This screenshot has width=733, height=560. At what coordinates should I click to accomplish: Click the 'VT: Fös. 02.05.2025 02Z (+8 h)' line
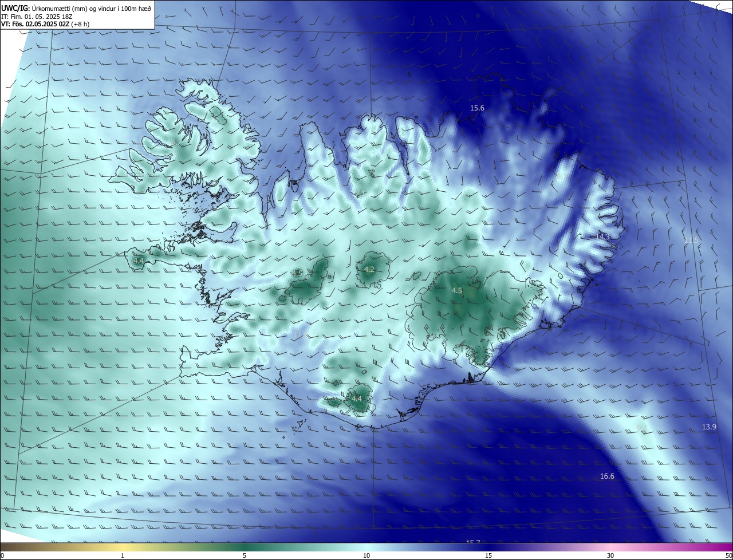tap(46, 24)
